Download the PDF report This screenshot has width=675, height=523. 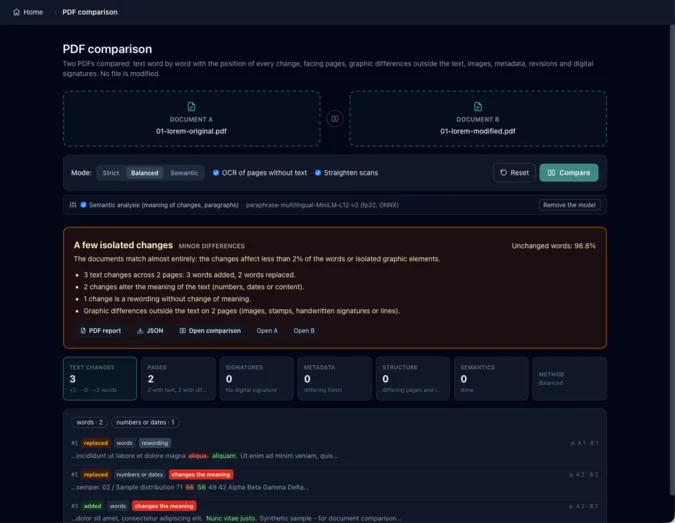pos(101,331)
